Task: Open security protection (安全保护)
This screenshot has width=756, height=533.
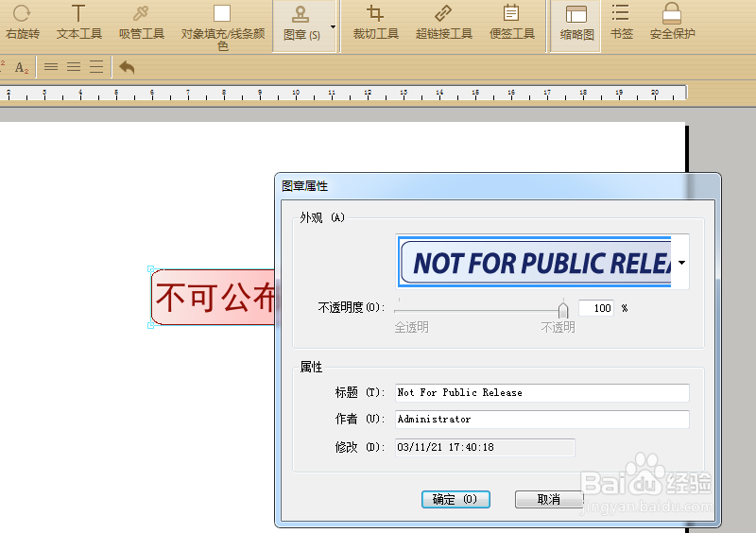Action: [672, 22]
